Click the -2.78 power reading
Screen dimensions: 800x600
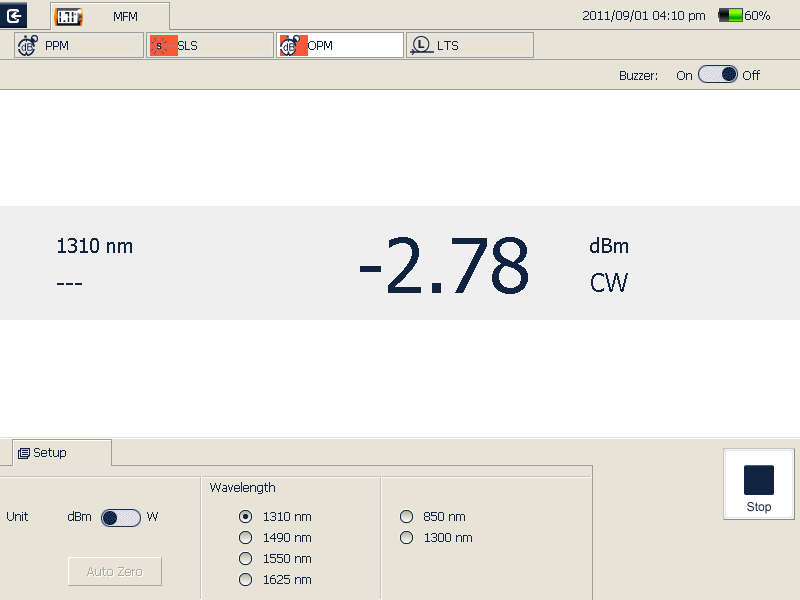[x=443, y=266]
